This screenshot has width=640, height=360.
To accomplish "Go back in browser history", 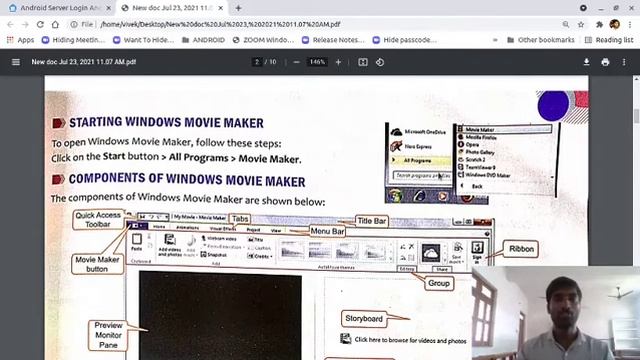I will [10, 24].
